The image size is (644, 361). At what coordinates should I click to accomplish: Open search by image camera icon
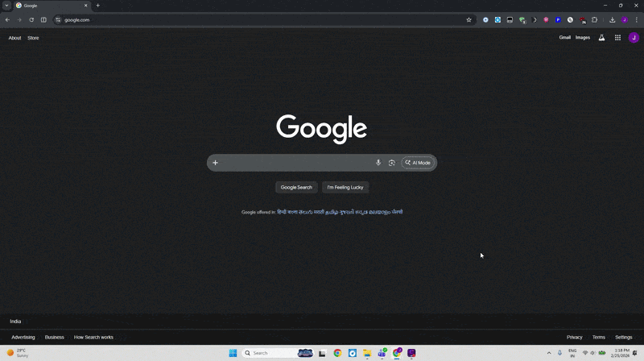(x=392, y=163)
